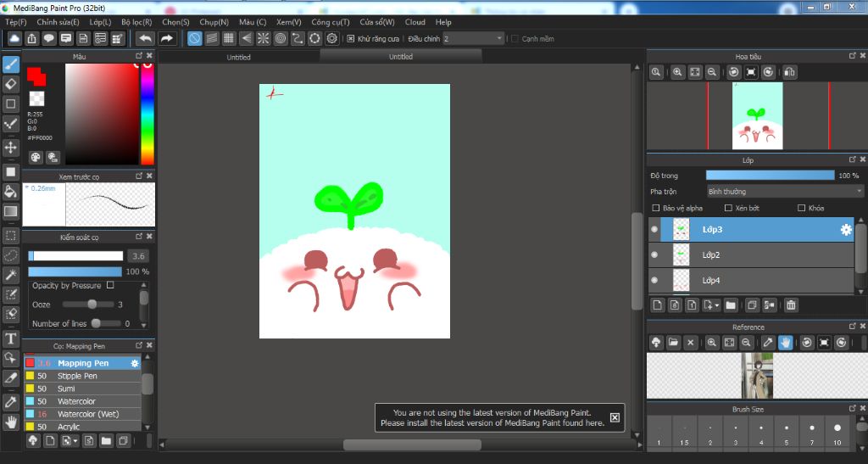Screen dimensions: 868x464
Task: Expand add-brush dropdown in brush panel
Action: (75, 441)
